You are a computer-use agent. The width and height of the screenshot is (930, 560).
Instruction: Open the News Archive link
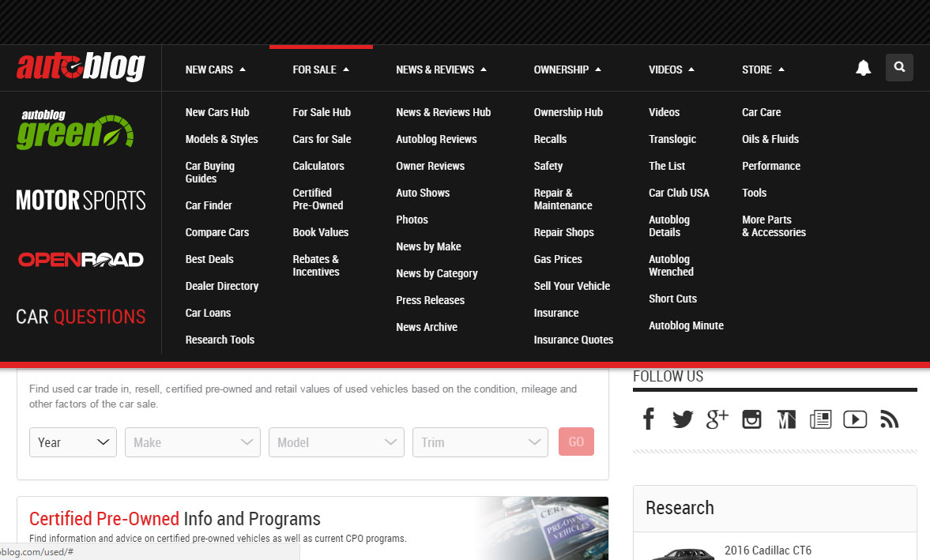(427, 327)
